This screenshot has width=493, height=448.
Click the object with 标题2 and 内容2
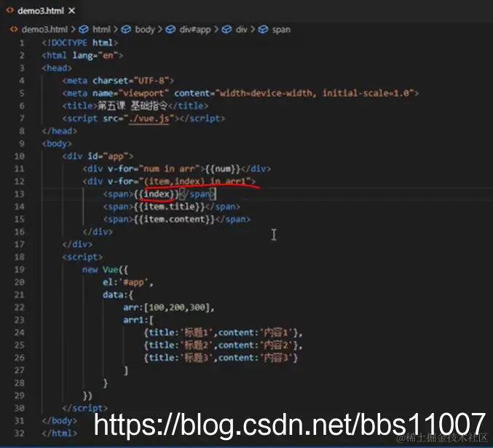(223, 345)
